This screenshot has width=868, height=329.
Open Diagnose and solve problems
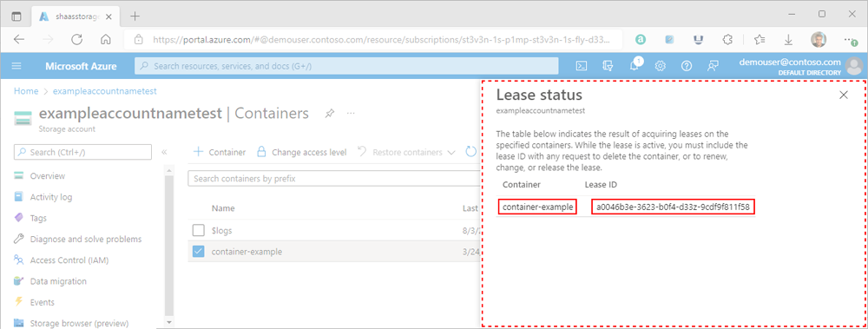click(x=86, y=239)
